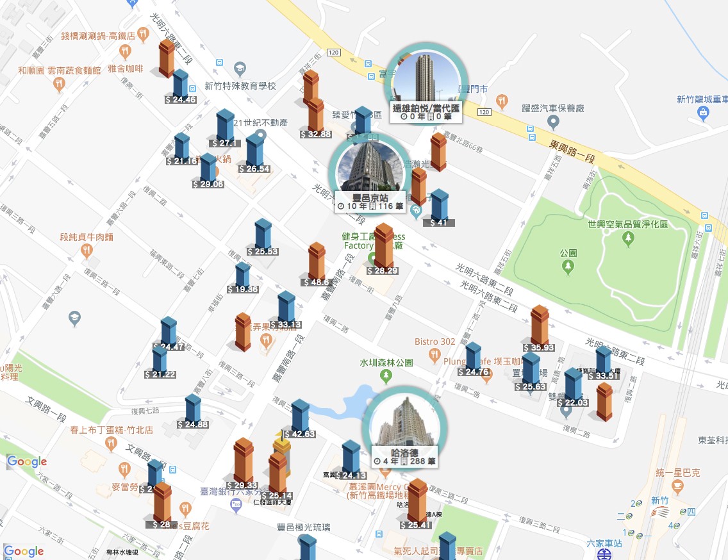Click the 躍盛汽車保養廠 location pin

[553, 122]
